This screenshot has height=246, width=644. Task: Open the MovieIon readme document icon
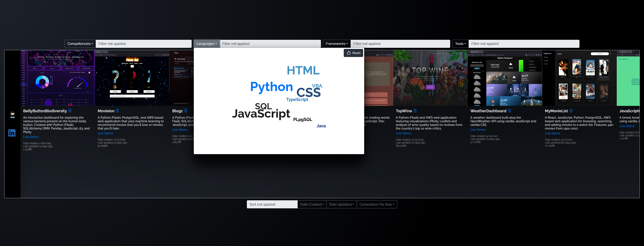[118, 111]
